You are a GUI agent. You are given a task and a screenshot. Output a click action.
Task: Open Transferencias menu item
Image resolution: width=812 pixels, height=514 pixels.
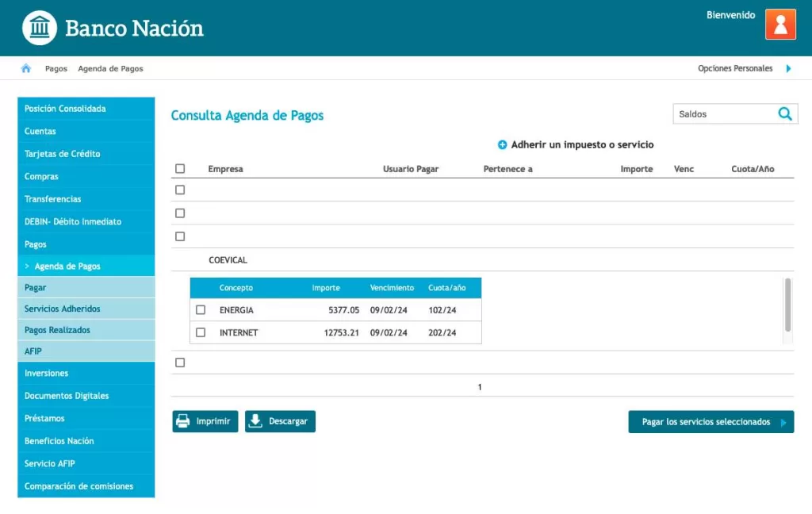(x=86, y=199)
